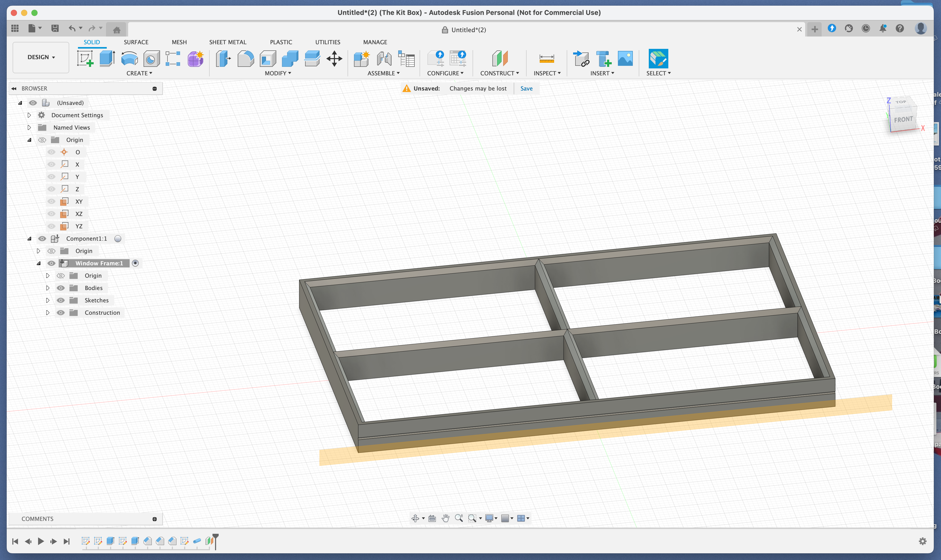Select the Shell tool icon
The width and height of the screenshot is (941, 560).
[268, 59]
